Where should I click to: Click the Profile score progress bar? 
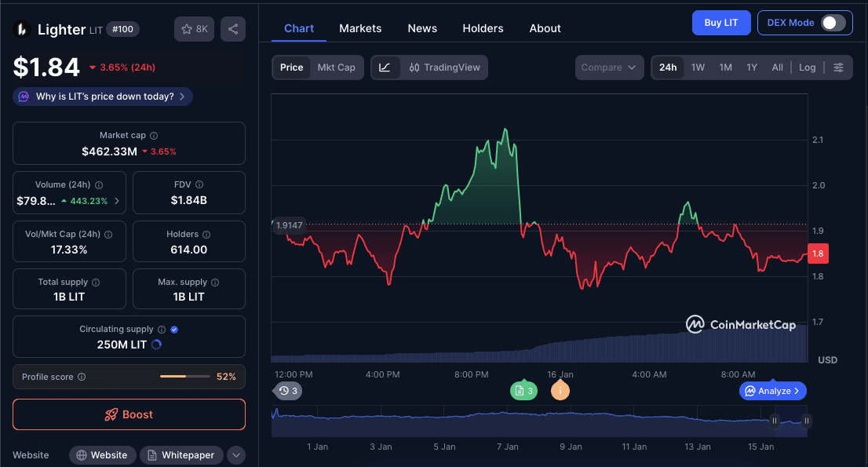point(184,377)
